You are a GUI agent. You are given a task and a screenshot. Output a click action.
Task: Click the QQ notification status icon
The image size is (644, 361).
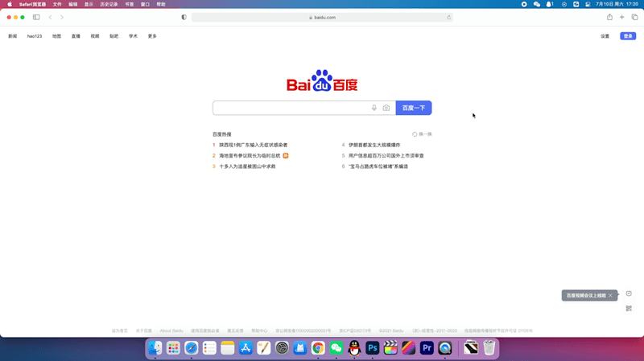tap(550, 4)
